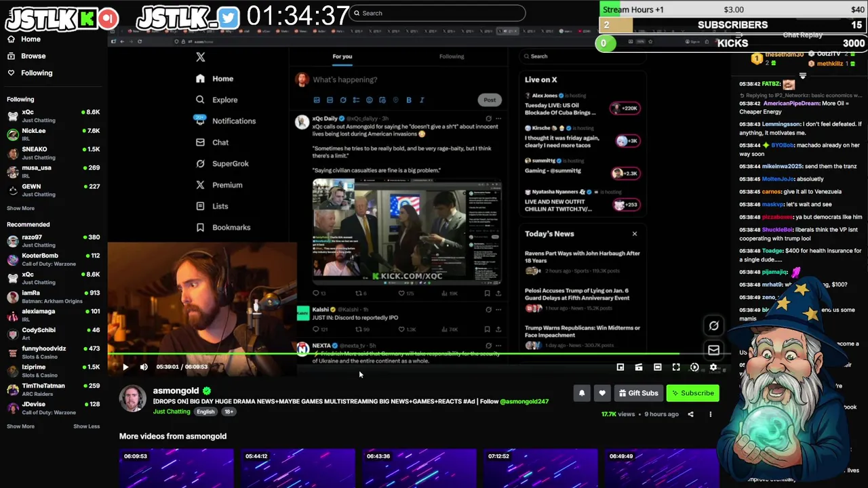Open the @asmongold247 link in title
The width and height of the screenshot is (868, 488).
(524, 401)
